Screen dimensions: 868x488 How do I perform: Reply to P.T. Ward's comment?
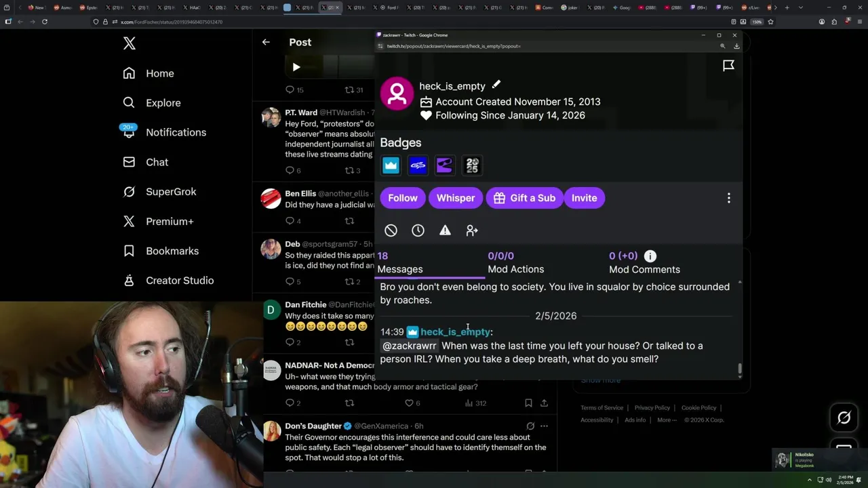(x=290, y=170)
